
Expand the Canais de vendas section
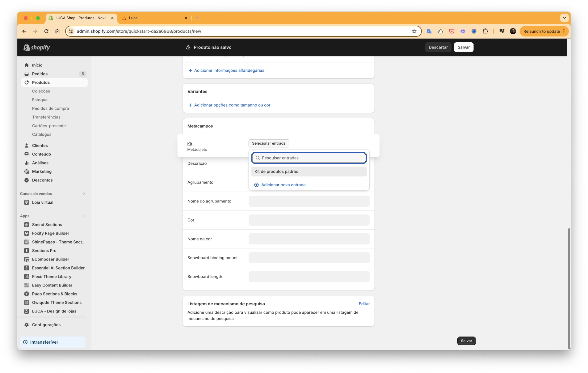(84, 194)
